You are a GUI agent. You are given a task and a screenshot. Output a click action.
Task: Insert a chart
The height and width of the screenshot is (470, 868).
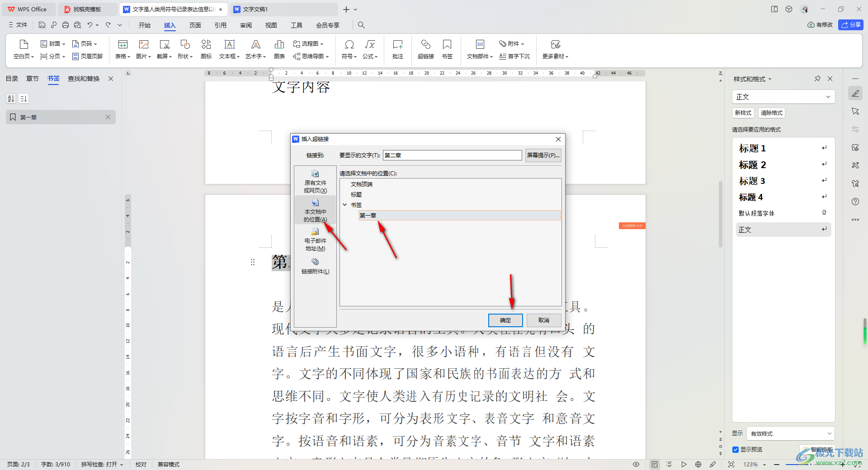pos(279,49)
